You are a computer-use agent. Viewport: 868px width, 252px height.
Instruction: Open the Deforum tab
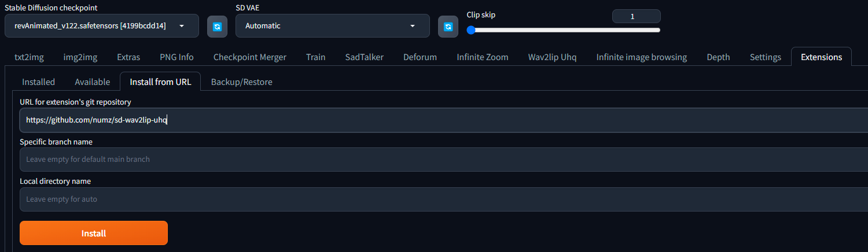(420, 57)
